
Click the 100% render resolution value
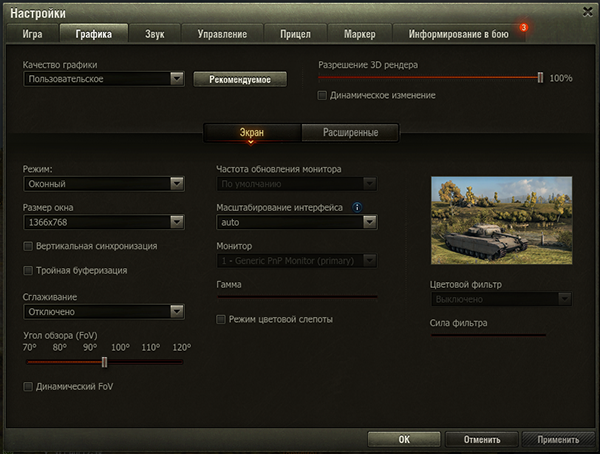561,78
